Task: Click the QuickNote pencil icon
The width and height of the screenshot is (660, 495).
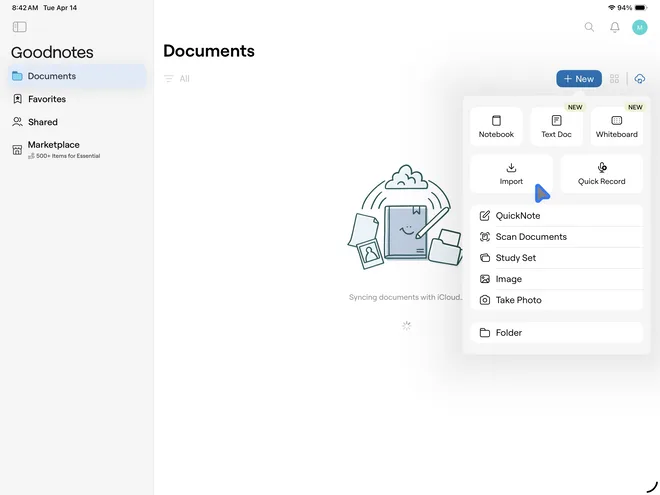Action: point(485,216)
